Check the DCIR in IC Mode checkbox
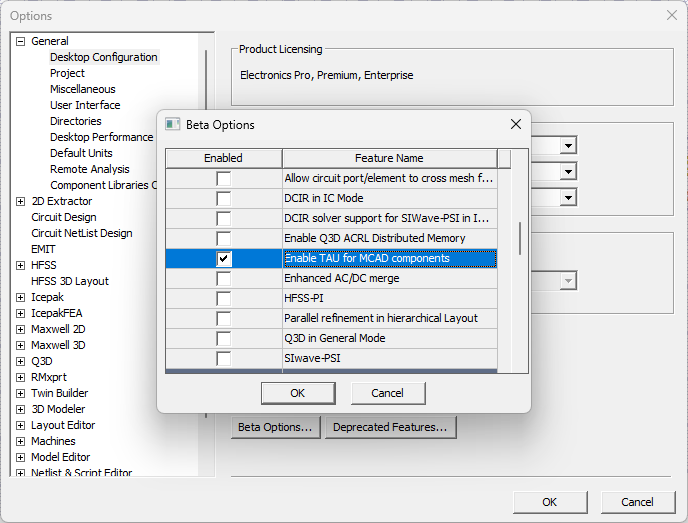The image size is (688, 523). click(x=223, y=198)
